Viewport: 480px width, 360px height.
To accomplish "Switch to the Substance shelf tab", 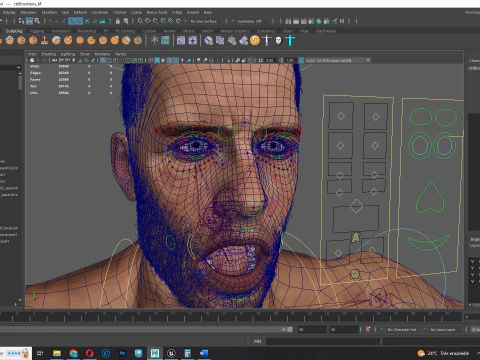I will [x=266, y=31].
